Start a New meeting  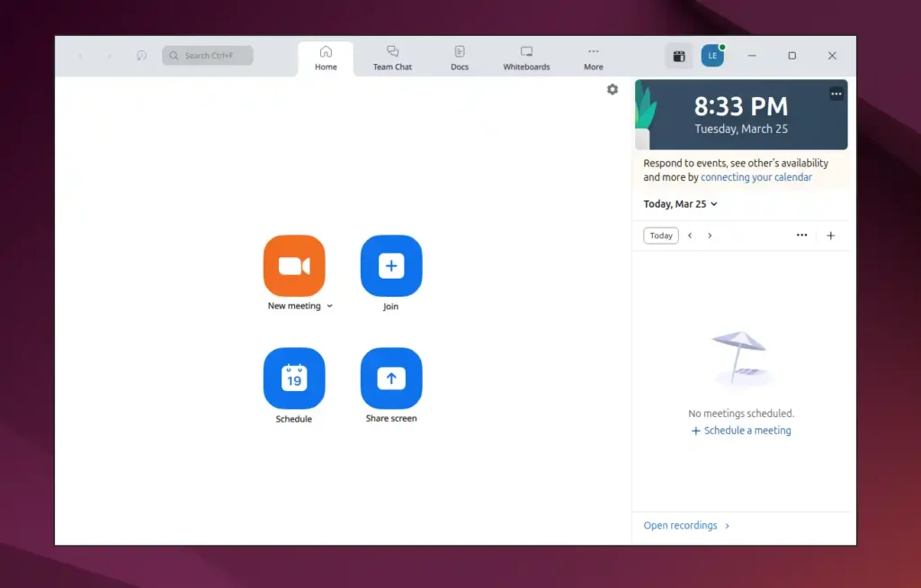click(x=295, y=265)
